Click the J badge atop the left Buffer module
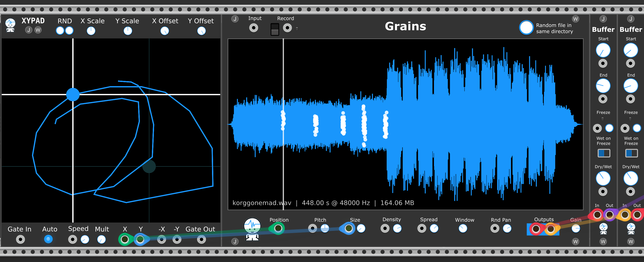 pyautogui.click(x=603, y=19)
